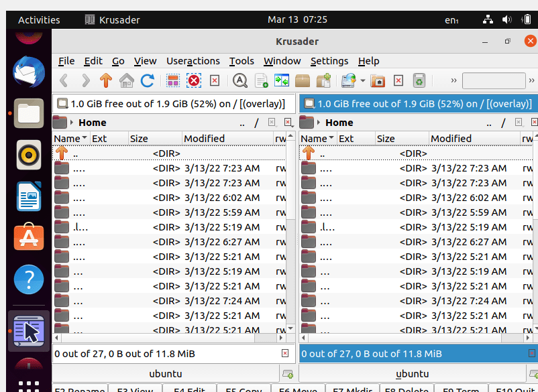Click the folder-with-camera toolbar icon
This screenshot has height=392, width=538.
tap(378, 81)
